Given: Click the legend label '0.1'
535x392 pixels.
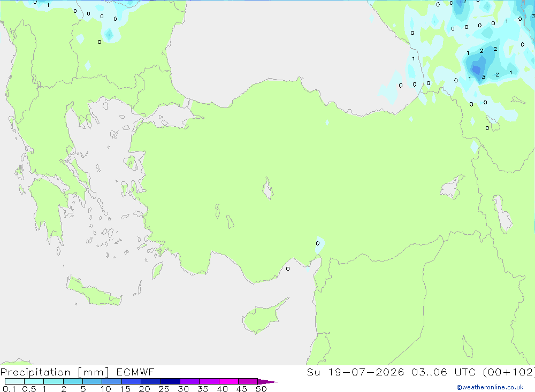Looking at the screenshot, I should coord(9,389).
